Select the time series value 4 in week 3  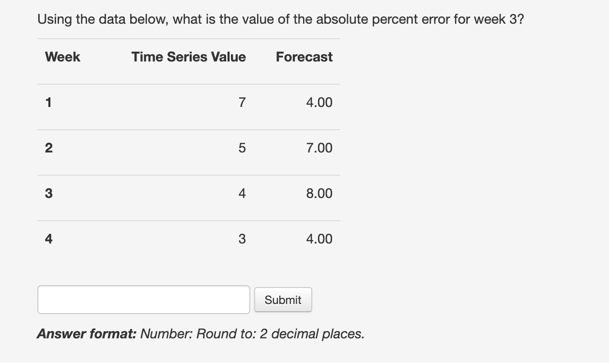(x=241, y=193)
